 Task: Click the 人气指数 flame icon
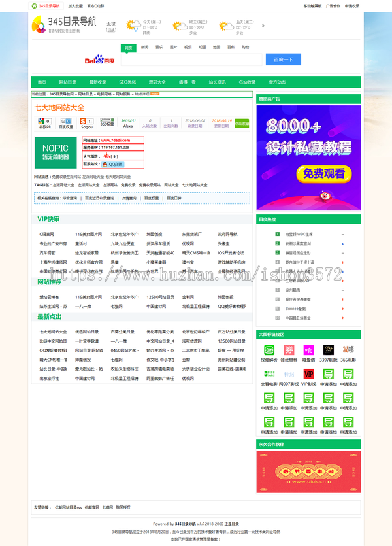tap(106, 156)
